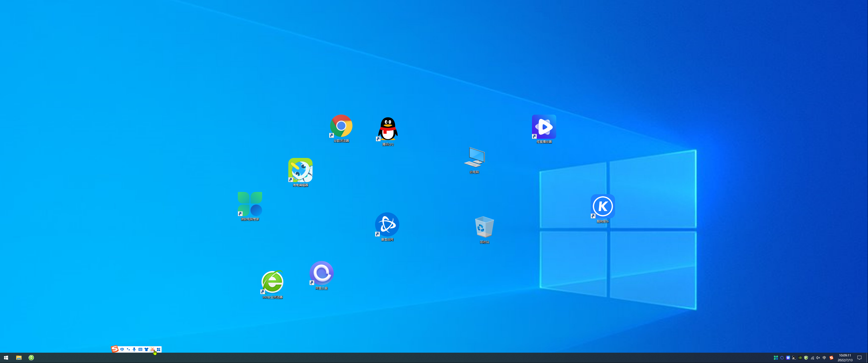Select the 此电脑 desktop icon
The image size is (868, 363).
[x=474, y=160]
